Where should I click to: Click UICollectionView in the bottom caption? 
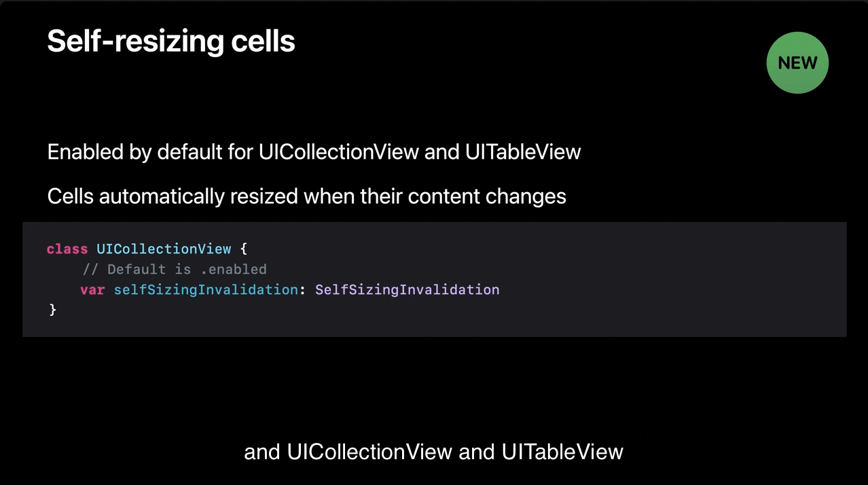coord(369,452)
